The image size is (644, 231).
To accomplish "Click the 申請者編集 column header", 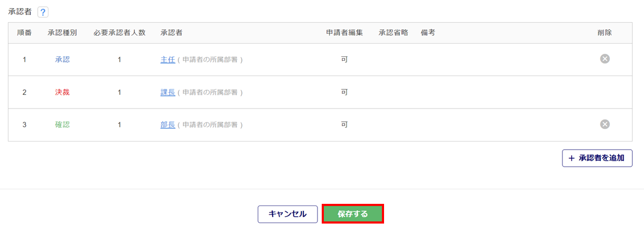I will (x=345, y=32).
